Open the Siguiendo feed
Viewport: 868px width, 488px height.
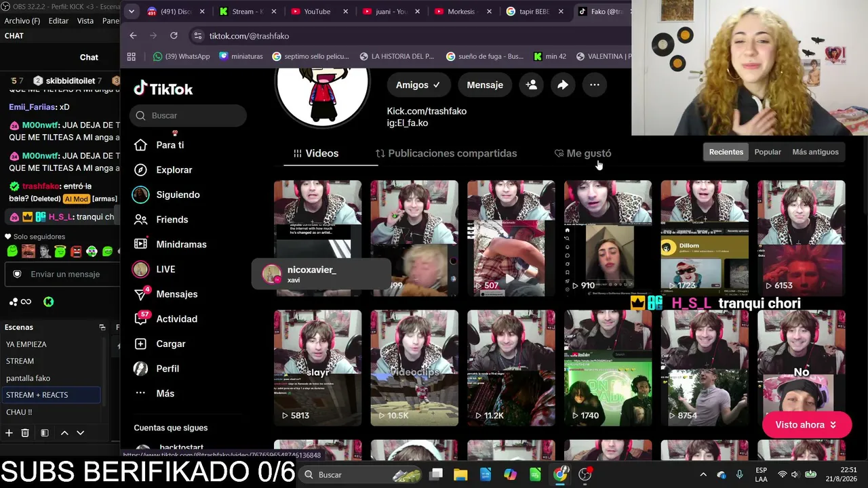click(x=167, y=195)
